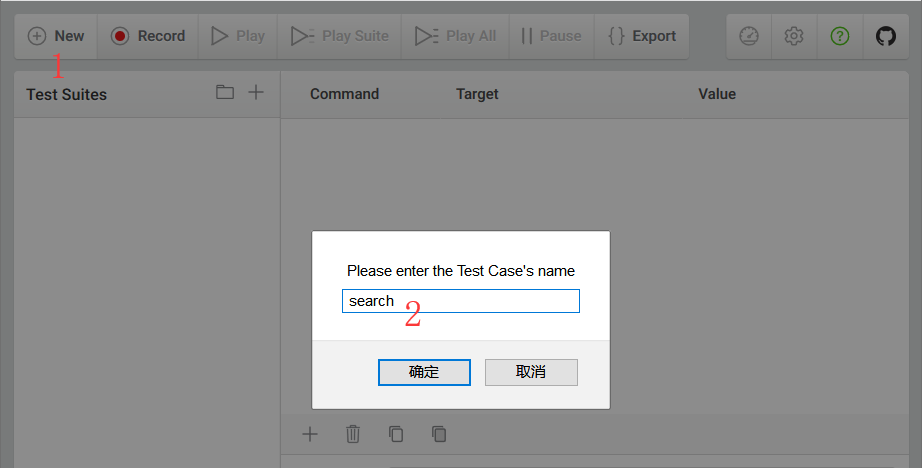Open the GitHub icon link

886,36
